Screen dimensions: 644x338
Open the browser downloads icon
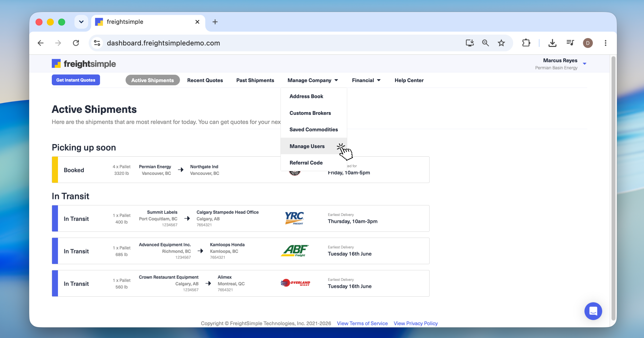coord(552,43)
